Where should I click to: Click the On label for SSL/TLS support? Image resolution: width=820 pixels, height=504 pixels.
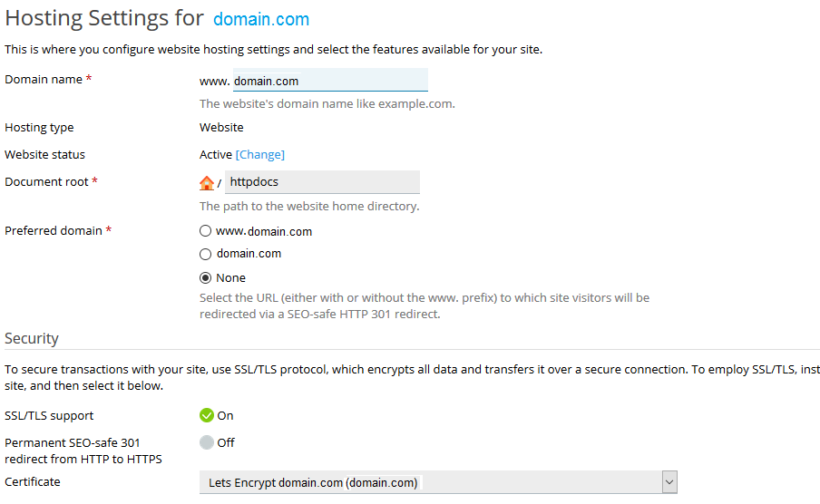tap(225, 416)
